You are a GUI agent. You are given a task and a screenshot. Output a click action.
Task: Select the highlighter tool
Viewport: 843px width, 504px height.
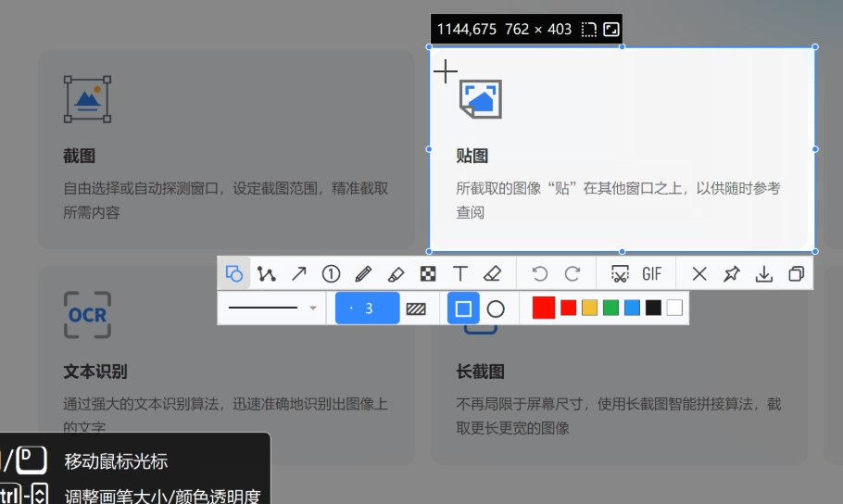click(x=396, y=273)
